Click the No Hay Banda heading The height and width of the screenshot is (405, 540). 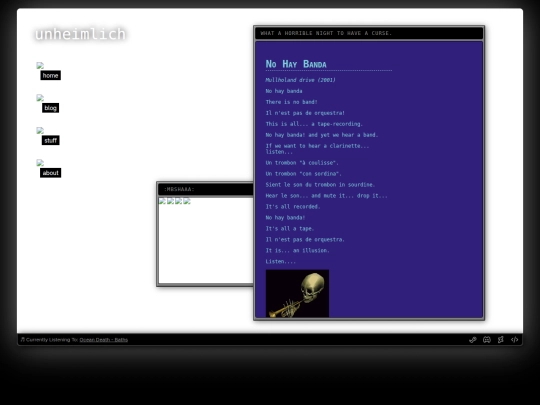coord(296,64)
